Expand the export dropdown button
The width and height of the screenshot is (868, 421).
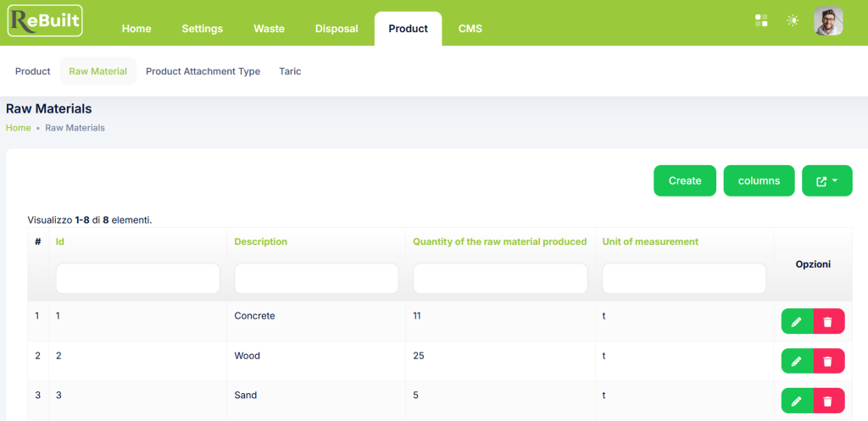coord(827,181)
